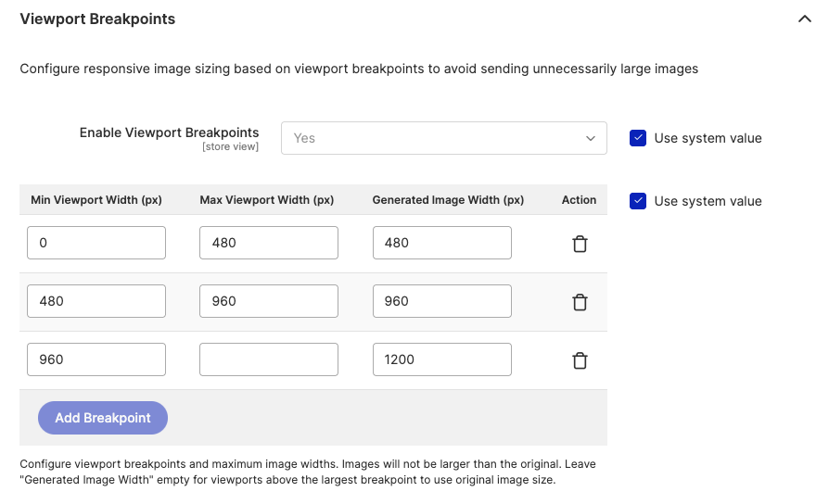829x504 pixels.
Task: Select the Generated Image Width field showing 1200
Action: [x=441, y=359]
